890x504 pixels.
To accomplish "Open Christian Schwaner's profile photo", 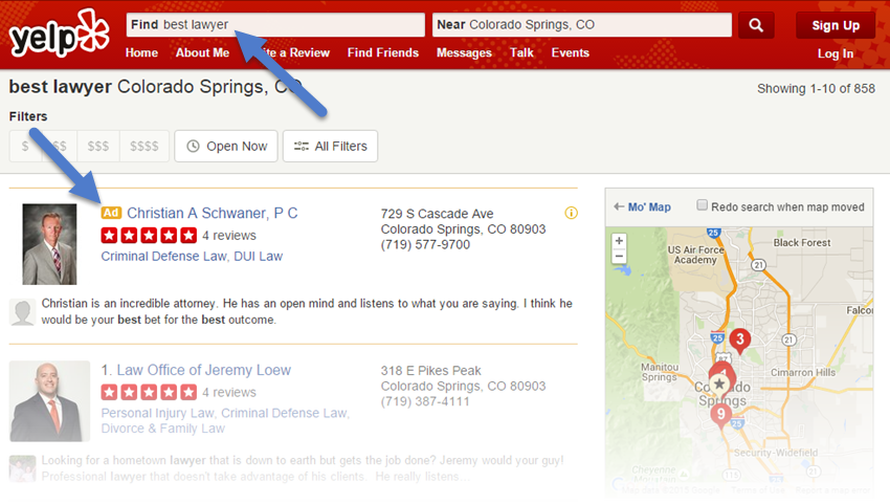I will (49, 244).
